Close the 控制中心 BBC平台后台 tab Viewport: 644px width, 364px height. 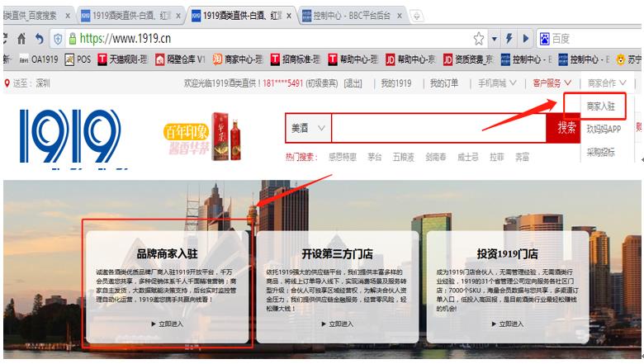coord(400,16)
